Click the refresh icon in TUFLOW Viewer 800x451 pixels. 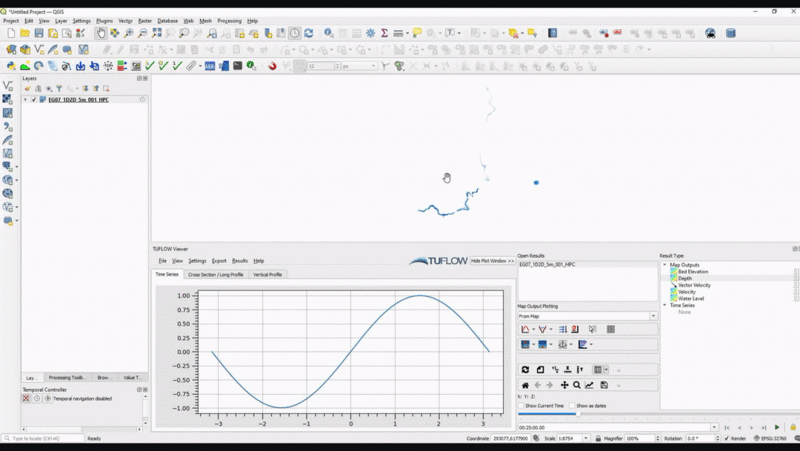pyautogui.click(x=525, y=369)
